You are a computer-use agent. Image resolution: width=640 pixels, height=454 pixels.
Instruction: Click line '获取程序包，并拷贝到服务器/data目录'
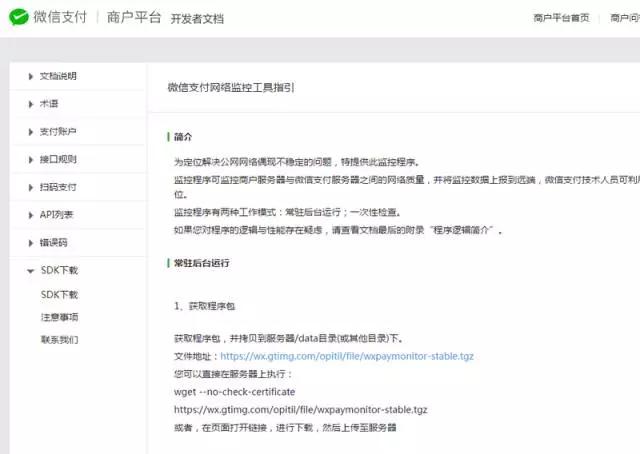click(x=289, y=338)
